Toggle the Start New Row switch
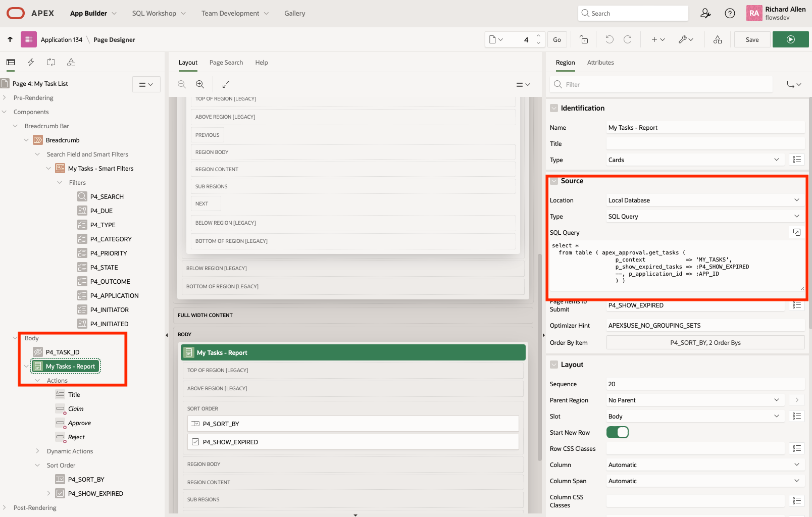The image size is (812, 517). click(x=617, y=432)
